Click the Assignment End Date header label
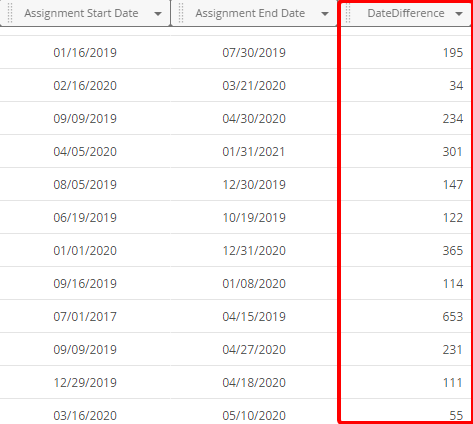The height and width of the screenshot is (424, 473). click(x=250, y=13)
